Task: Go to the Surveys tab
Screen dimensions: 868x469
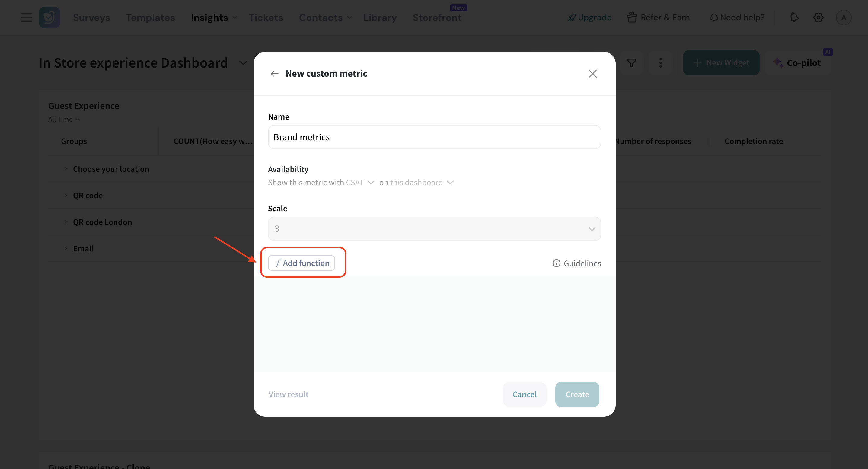Action: (91, 18)
